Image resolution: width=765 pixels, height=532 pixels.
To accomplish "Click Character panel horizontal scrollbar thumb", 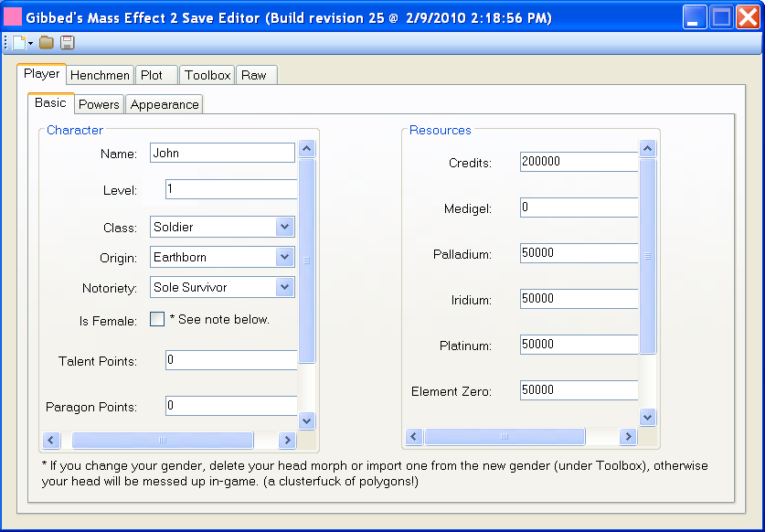I will pyautogui.click(x=163, y=441).
